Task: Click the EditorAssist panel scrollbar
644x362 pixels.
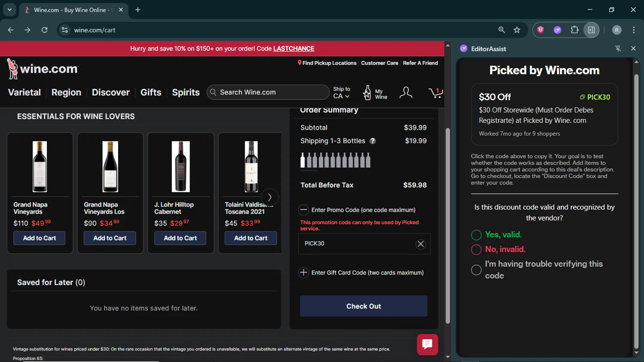Action: pos(636,210)
